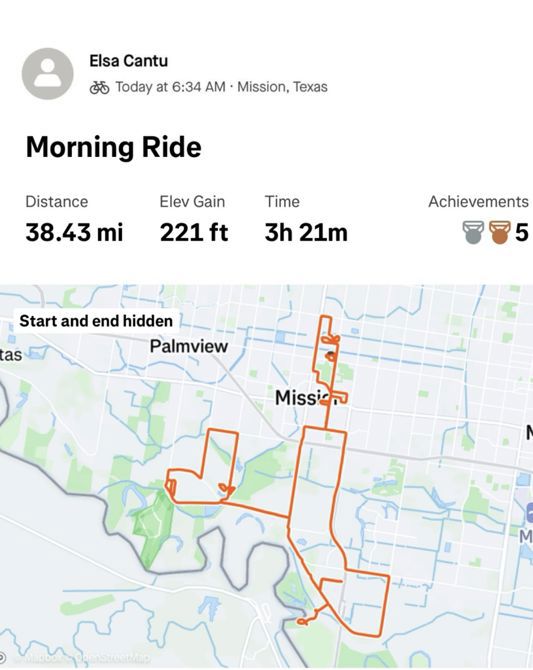
Task: Click the Today at 6:34 AM timestamp
Action: click(170, 87)
